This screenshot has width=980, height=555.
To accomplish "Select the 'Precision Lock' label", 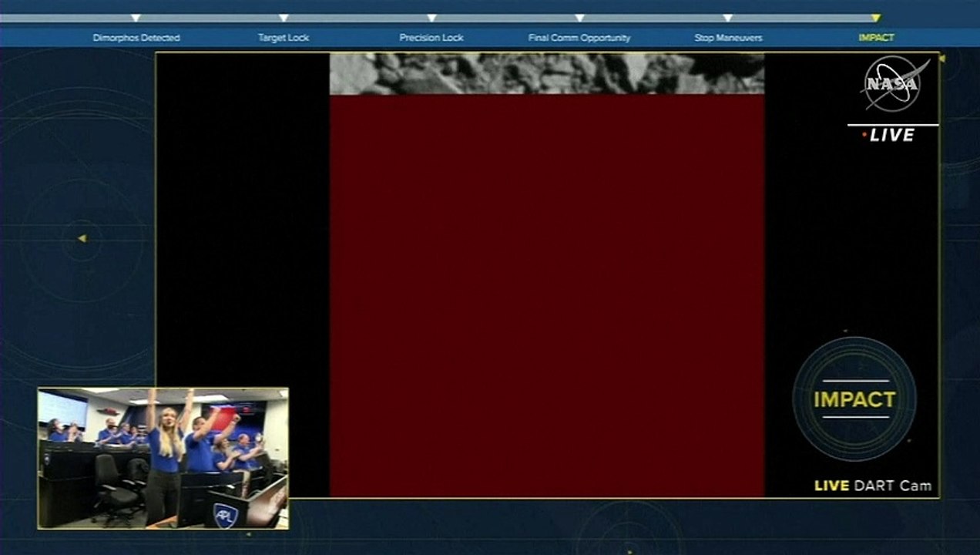I will coord(431,38).
